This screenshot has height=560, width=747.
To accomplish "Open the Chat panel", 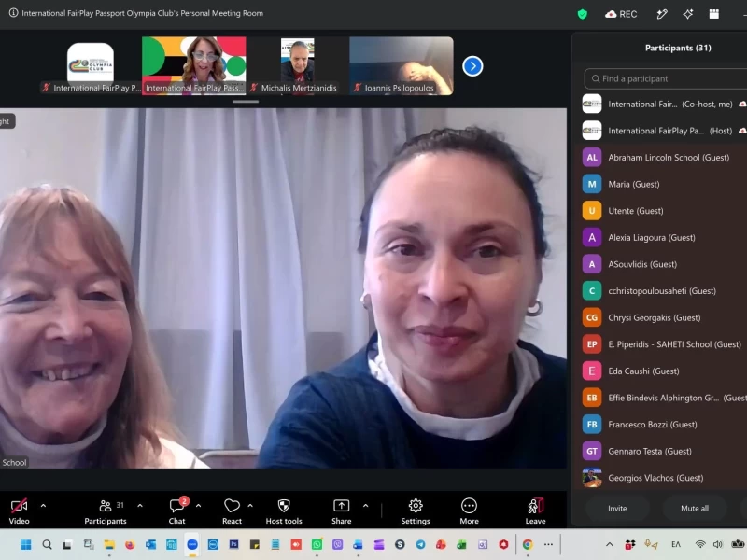I will point(177,511).
